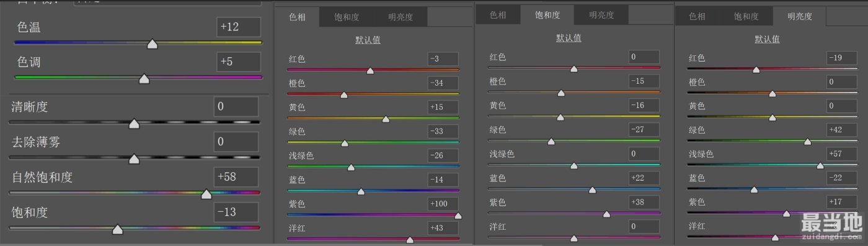Click the saturation 橙色 field showing -15
868x246 pixels.
[x=644, y=81]
